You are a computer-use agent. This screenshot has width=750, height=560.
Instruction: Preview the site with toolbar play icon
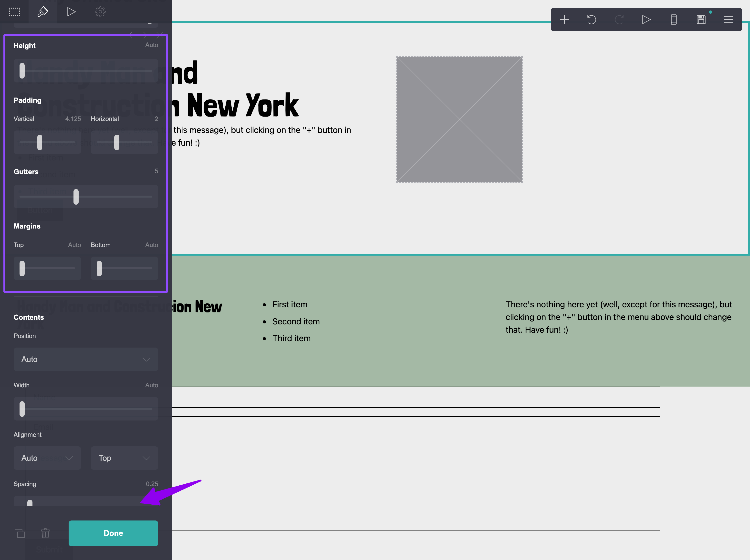(x=646, y=20)
